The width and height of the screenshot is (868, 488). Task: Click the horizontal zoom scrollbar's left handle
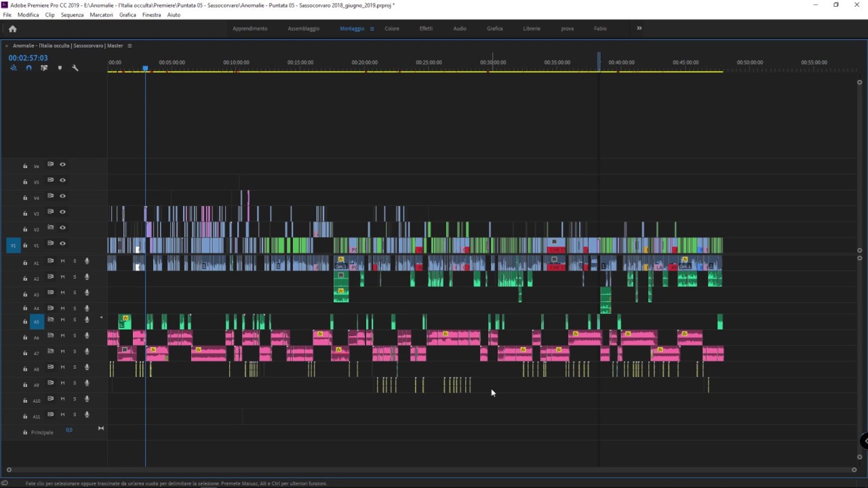[9, 470]
